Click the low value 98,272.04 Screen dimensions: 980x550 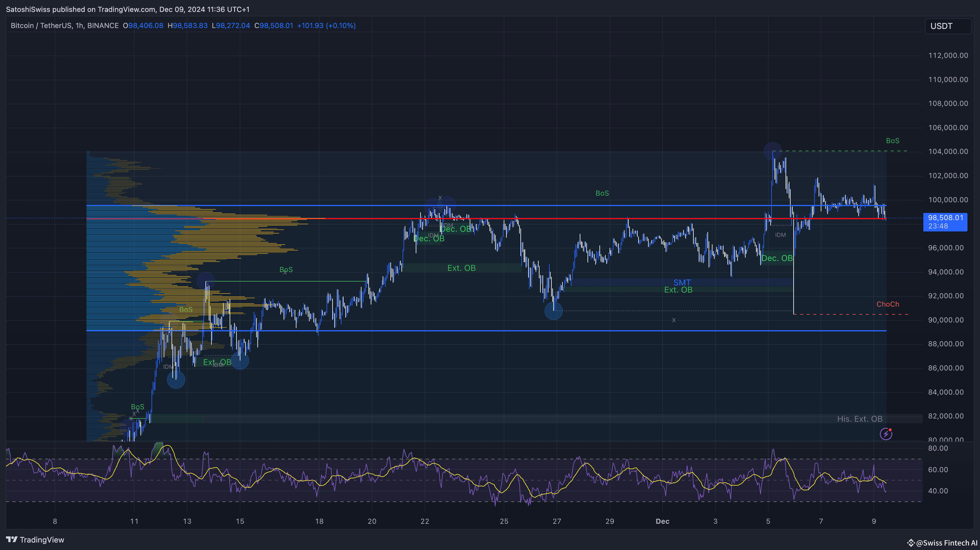click(x=233, y=25)
